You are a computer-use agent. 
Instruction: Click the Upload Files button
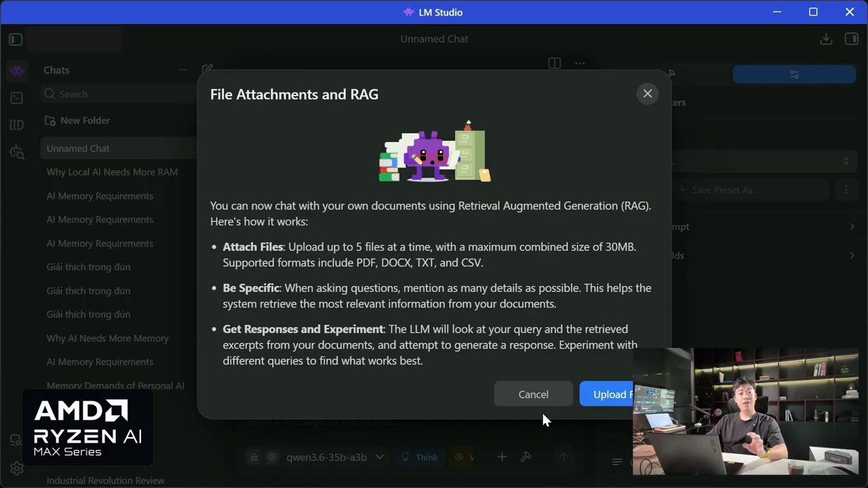coord(606,394)
